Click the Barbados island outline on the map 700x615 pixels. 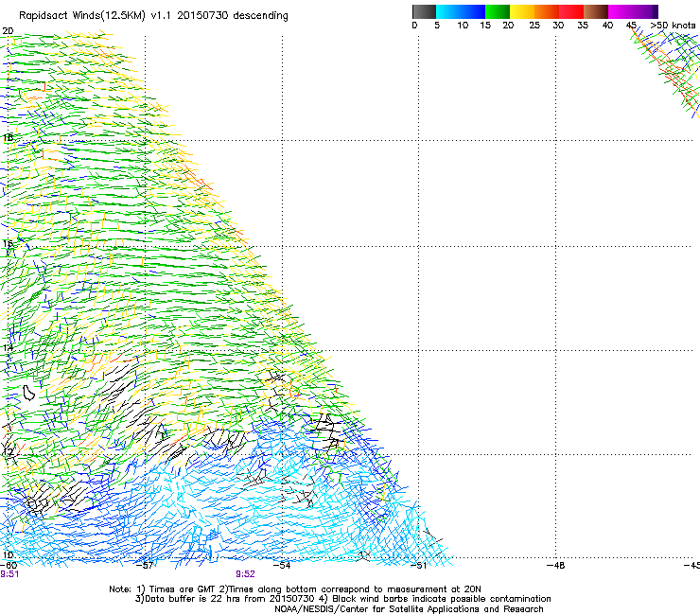click(29, 393)
